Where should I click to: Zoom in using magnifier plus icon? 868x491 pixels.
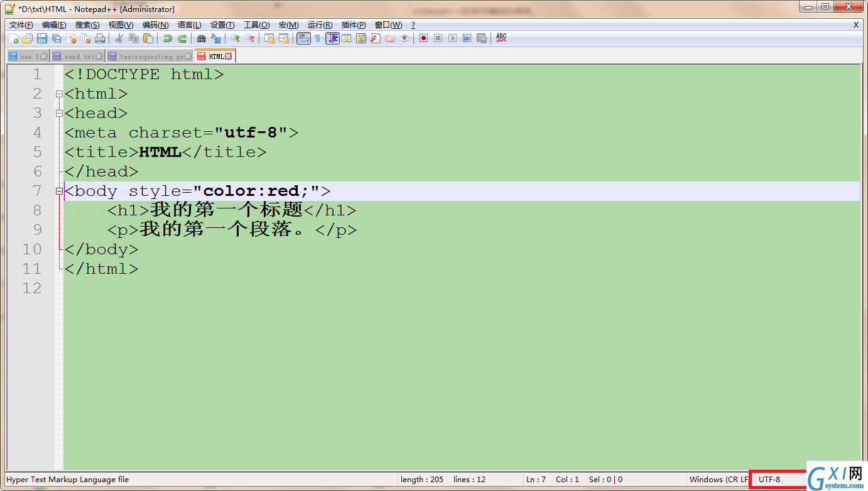click(236, 38)
